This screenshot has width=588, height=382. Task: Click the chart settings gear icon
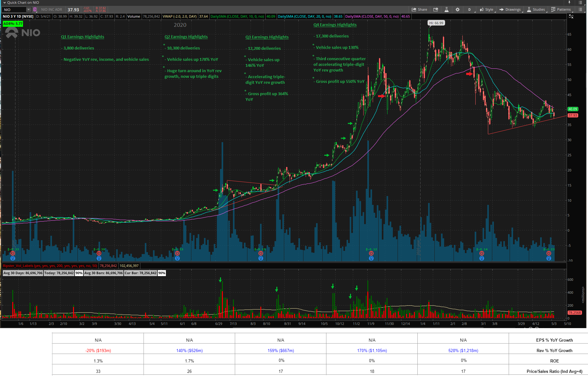coord(457,9)
